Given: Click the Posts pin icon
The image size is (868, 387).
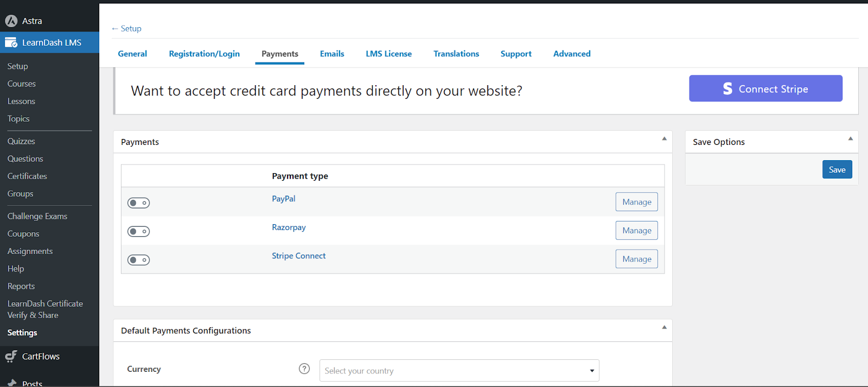Looking at the screenshot, I should point(12,383).
